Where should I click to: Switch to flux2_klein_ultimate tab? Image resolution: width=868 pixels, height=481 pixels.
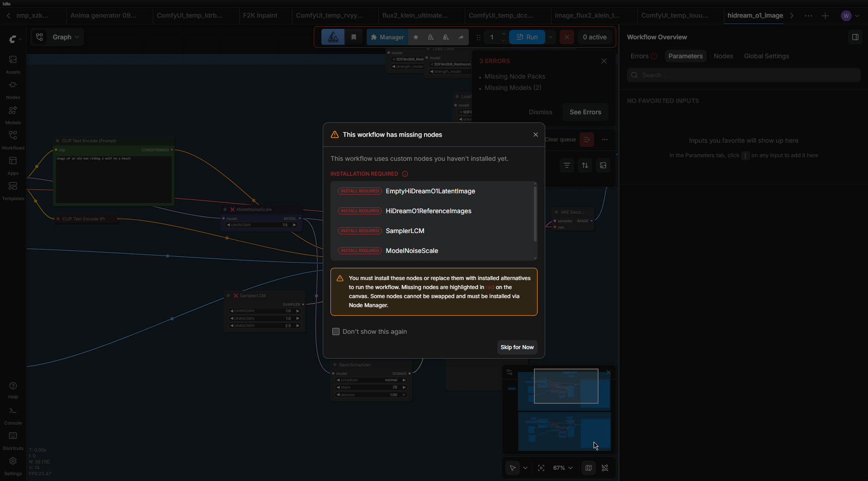[415, 15]
